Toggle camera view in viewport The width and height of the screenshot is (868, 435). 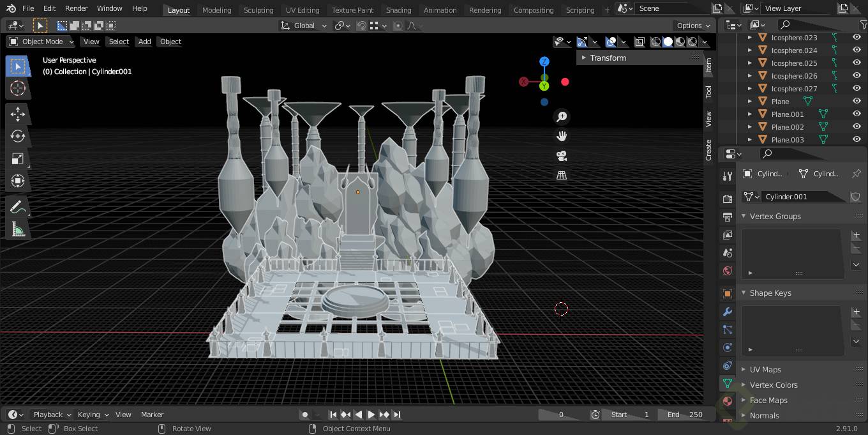[562, 156]
